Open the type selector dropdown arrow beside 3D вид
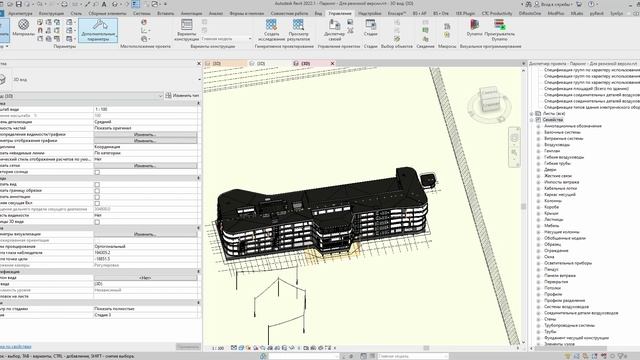Viewport: 640px width, 360px height. 199,80
